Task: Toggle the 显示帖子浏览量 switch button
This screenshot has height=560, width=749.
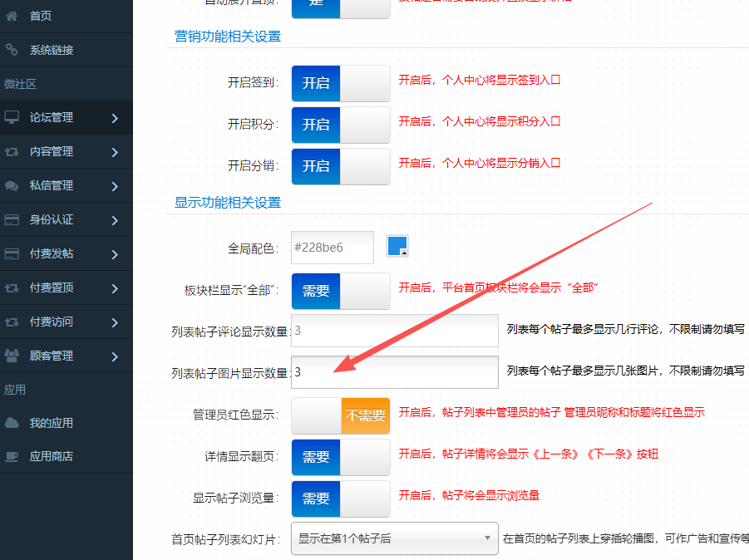Action: tap(340, 499)
